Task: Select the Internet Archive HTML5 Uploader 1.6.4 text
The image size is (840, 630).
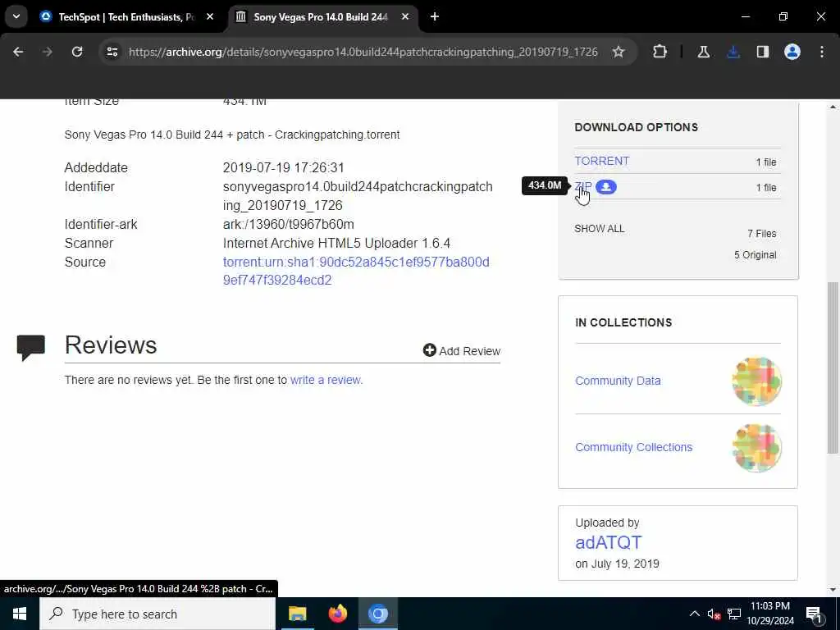Action: pyautogui.click(x=336, y=243)
